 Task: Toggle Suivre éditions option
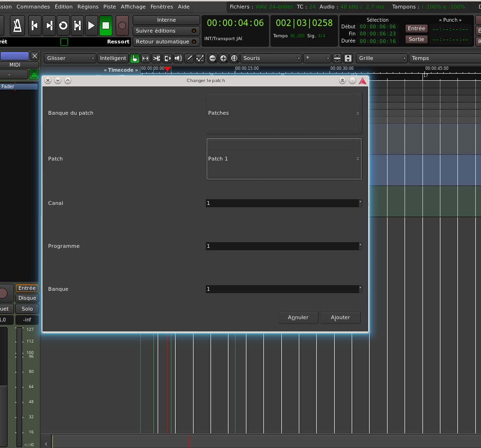(x=166, y=31)
